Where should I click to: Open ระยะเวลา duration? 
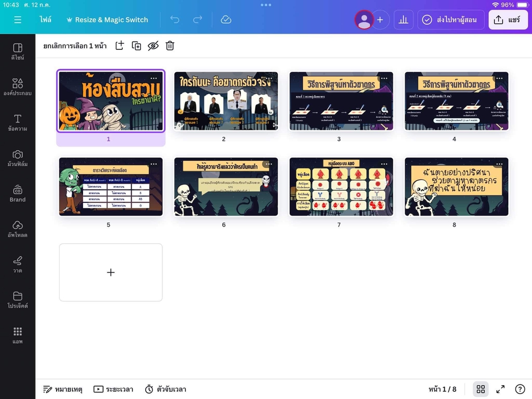(x=113, y=389)
